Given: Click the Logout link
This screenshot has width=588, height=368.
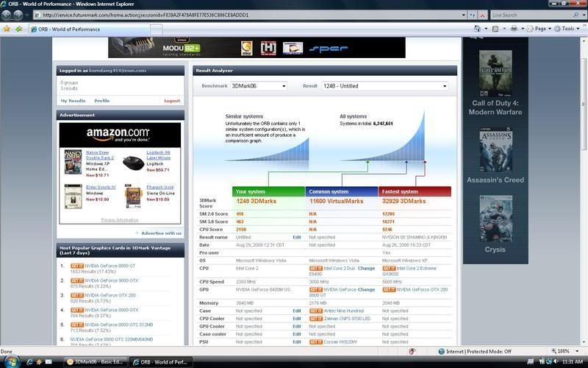Looking at the screenshot, I should click(172, 101).
